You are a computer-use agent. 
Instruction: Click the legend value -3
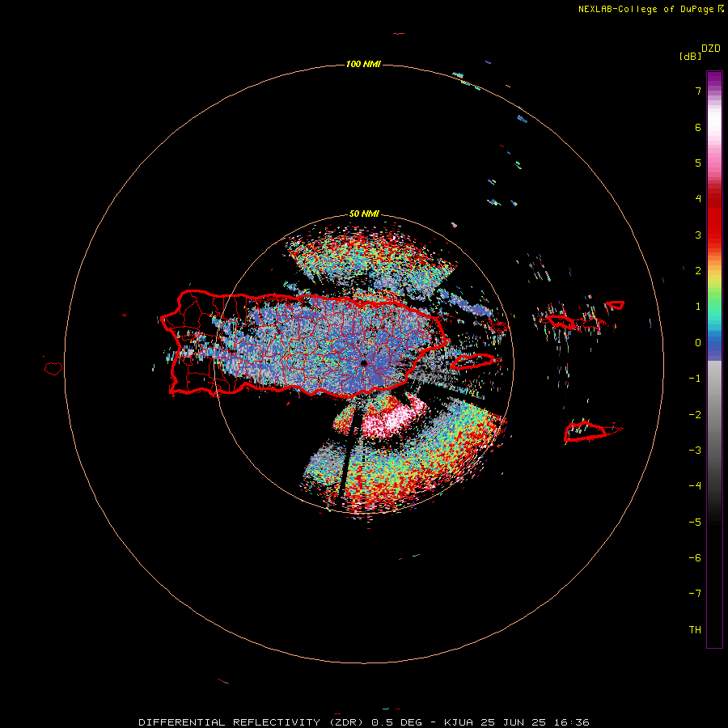(695, 451)
